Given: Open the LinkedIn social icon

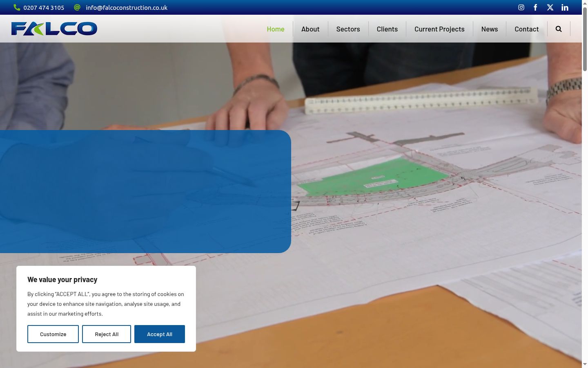Looking at the screenshot, I should [565, 7].
